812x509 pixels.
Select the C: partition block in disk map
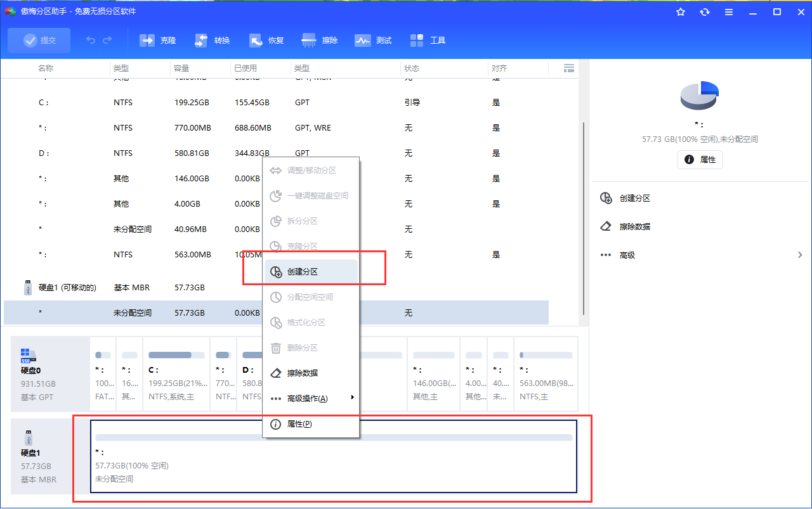pyautogui.click(x=176, y=374)
